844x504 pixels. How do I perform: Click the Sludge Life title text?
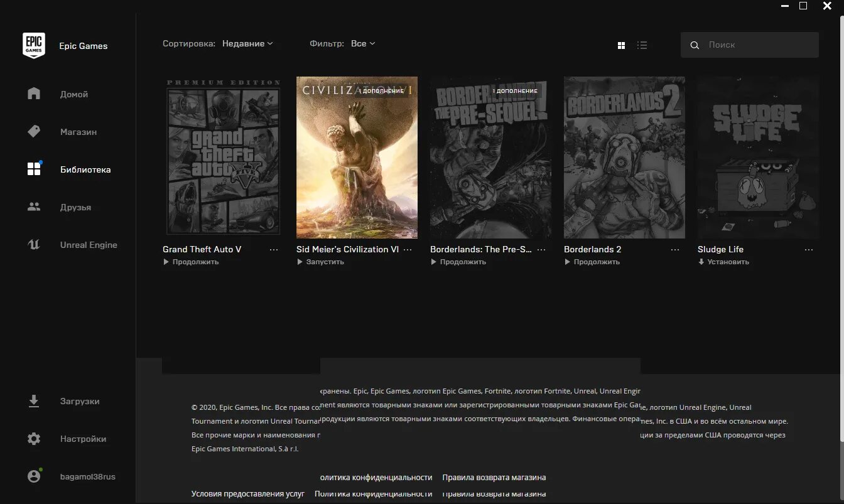point(720,249)
